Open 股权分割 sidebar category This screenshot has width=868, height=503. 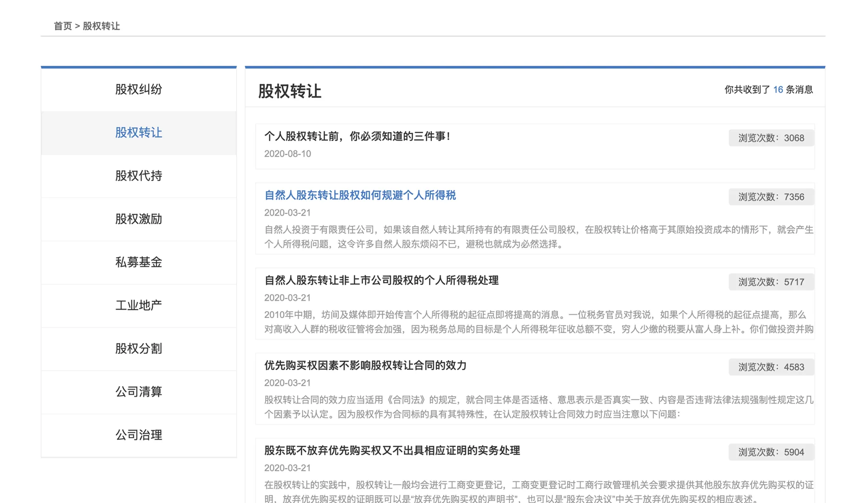[138, 348]
